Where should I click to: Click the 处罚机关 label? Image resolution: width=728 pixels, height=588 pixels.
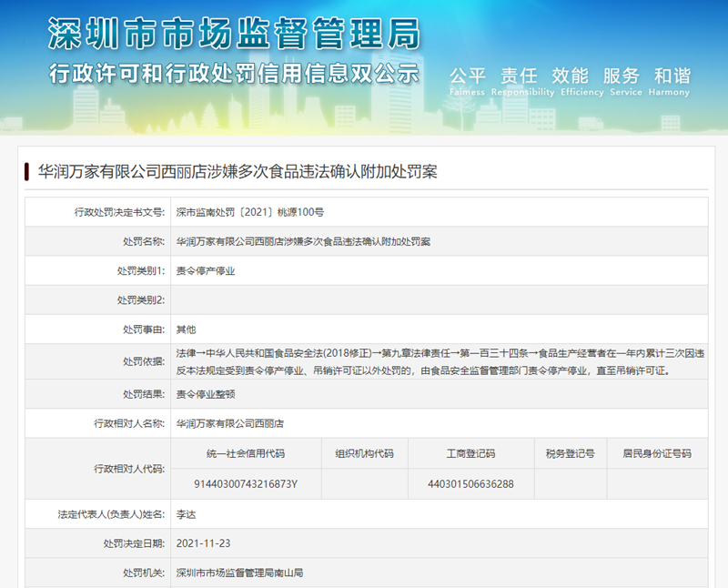pos(144,573)
